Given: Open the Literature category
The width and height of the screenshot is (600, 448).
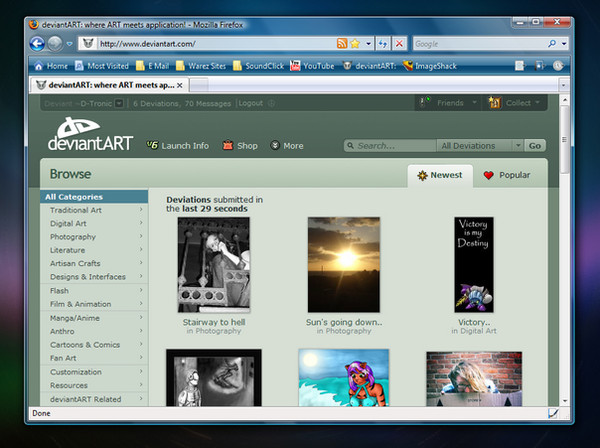Looking at the screenshot, I should 67,250.
